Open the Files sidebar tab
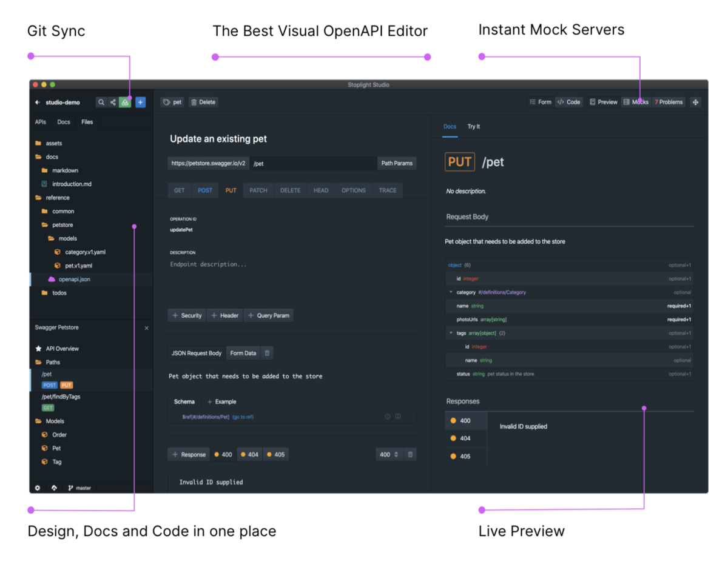 coord(87,122)
